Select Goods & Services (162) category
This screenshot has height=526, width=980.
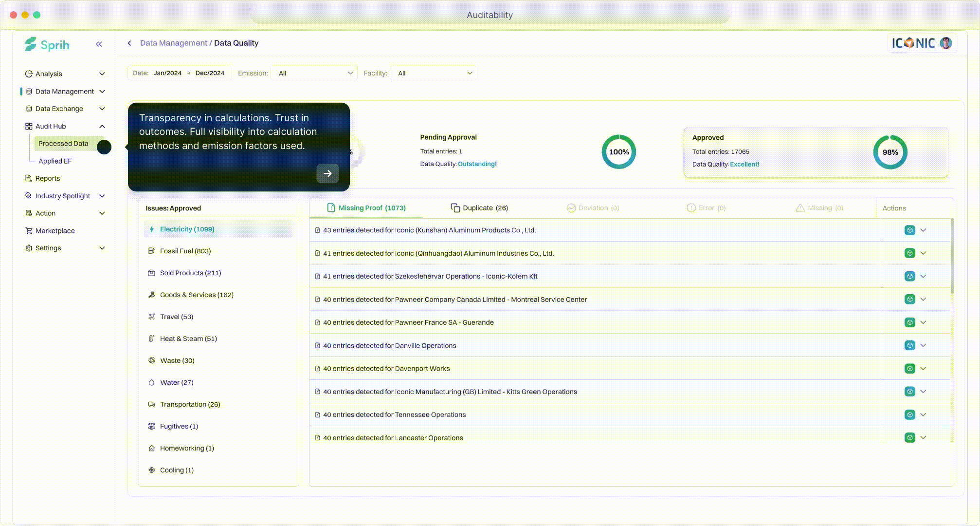[x=218, y=295]
